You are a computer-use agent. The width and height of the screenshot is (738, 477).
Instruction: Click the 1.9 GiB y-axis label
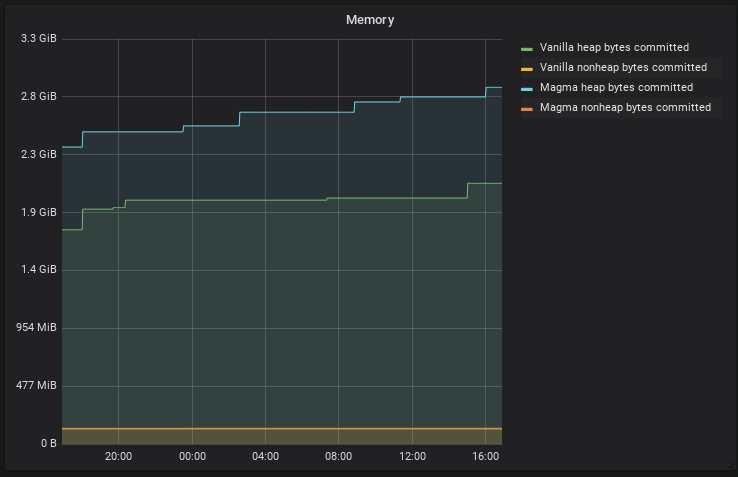(x=39, y=212)
